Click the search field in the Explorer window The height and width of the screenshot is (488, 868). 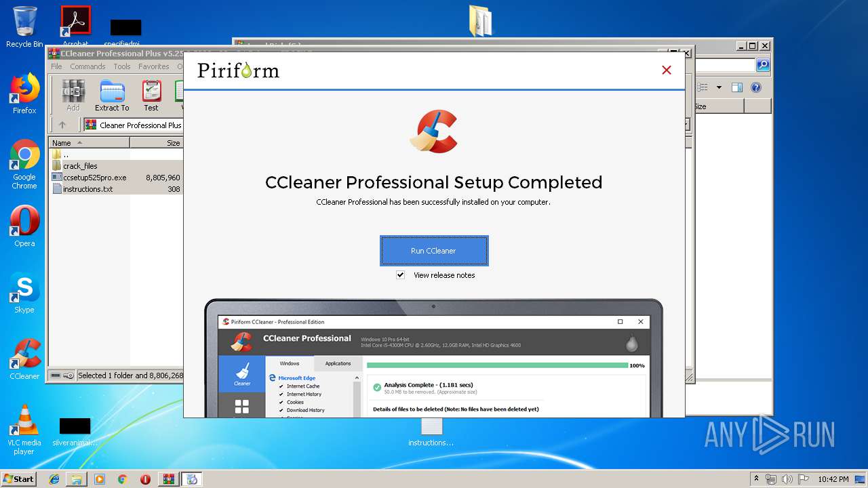click(x=724, y=65)
